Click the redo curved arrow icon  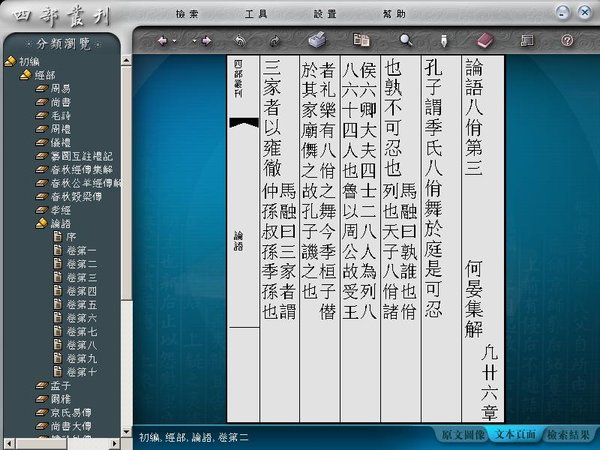pyautogui.click(x=275, y=41)
